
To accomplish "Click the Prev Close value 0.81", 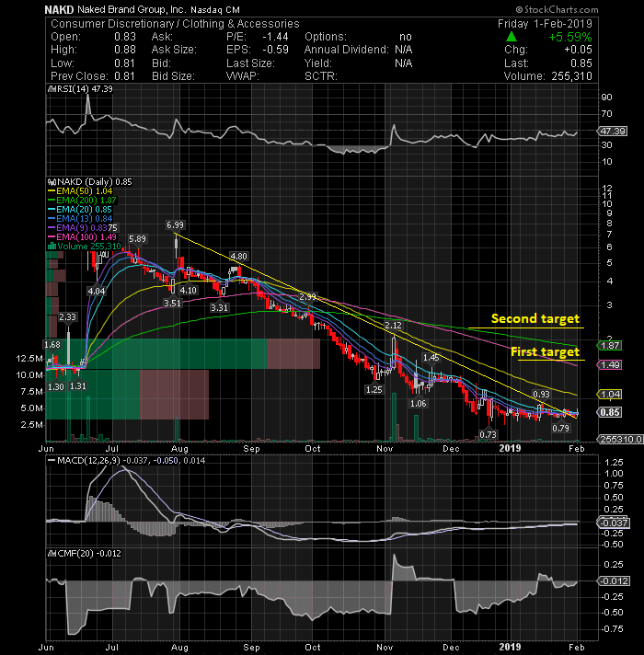I will [124, 76].
